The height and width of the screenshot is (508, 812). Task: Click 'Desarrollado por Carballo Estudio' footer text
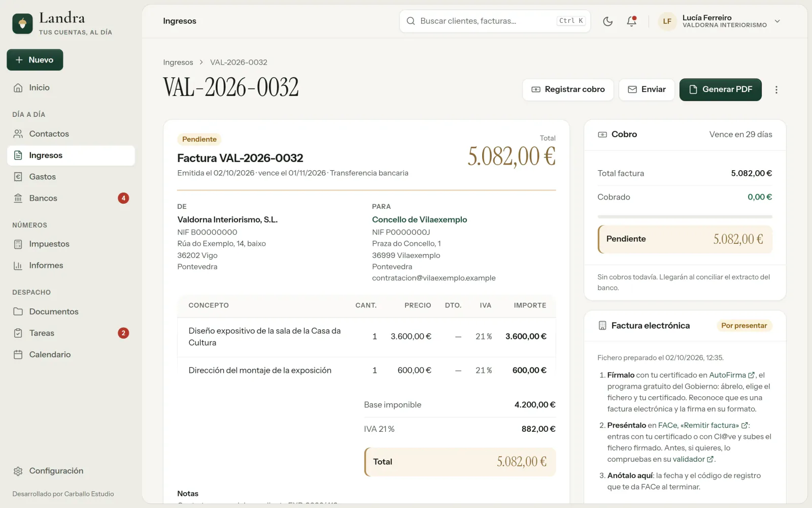coord(63,494)
